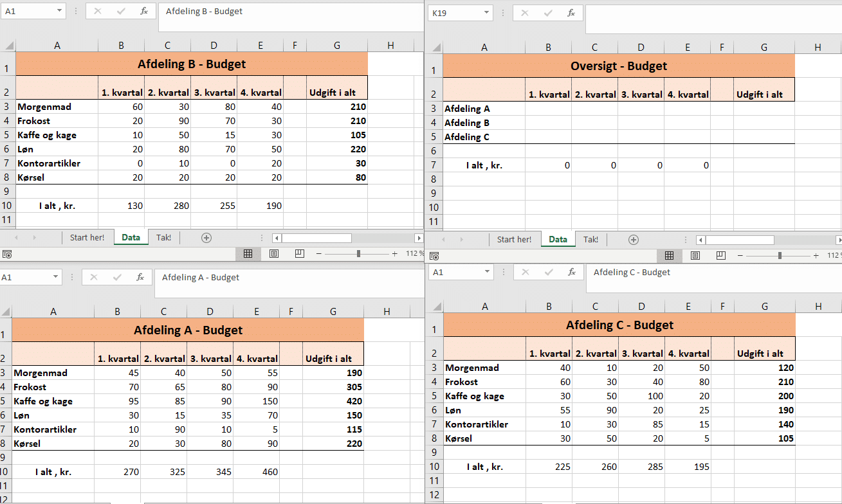Click Name Box field showing K19
This screenshot has width=842, height=504.
pos(455,13)
